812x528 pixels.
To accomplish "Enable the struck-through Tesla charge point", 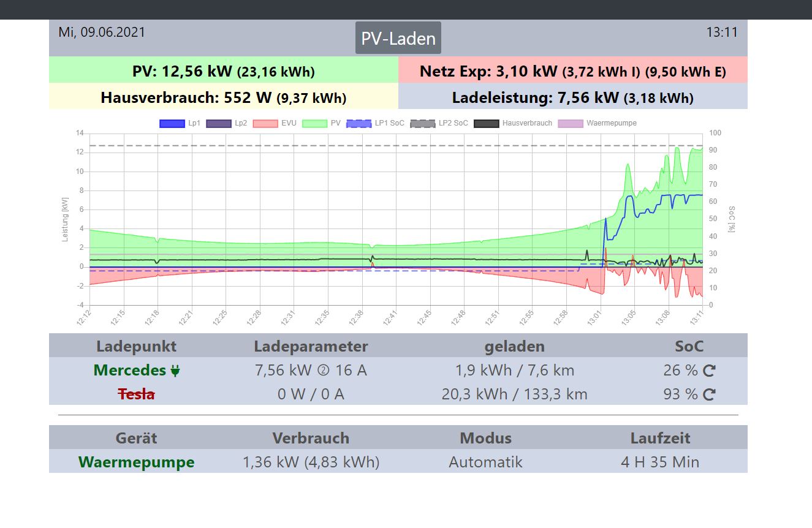I will (136, 394).
